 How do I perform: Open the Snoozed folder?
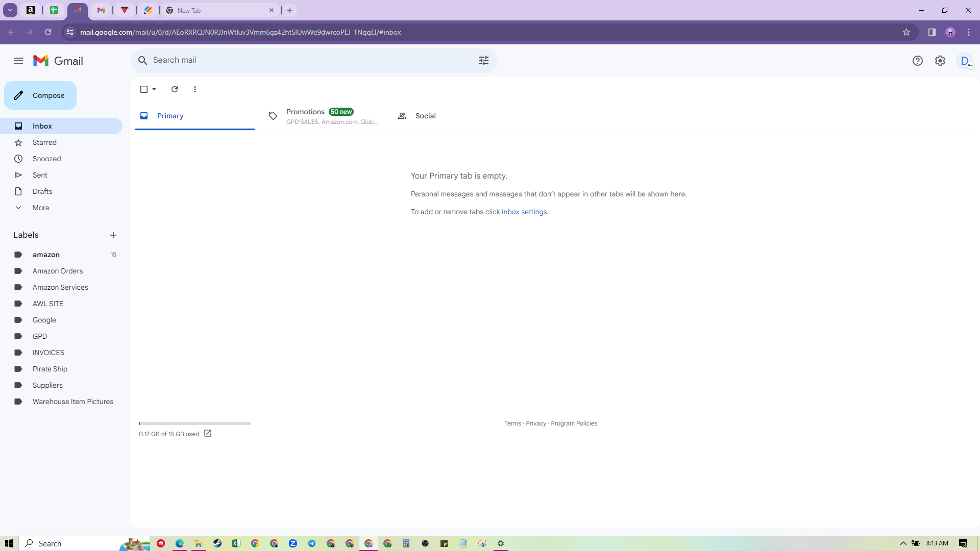(x=61, y=159)
